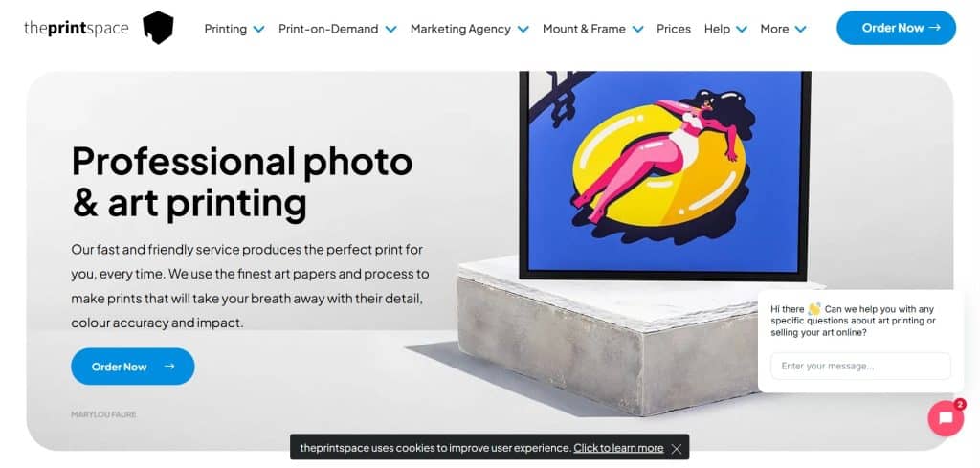Expand the Print-on-Demand chevron
Viewport: 980px width, 468px height.
click(390, 29)
